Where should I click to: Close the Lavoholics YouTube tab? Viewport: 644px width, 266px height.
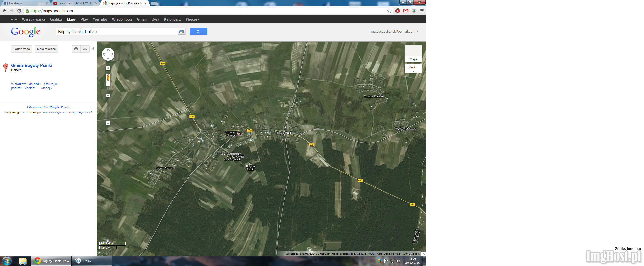coord(96,3)
